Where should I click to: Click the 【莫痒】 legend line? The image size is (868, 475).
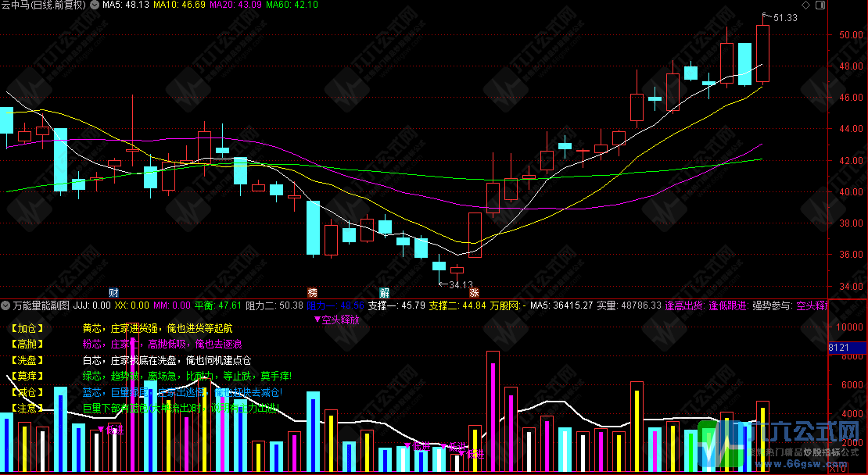tap(150, 376)
